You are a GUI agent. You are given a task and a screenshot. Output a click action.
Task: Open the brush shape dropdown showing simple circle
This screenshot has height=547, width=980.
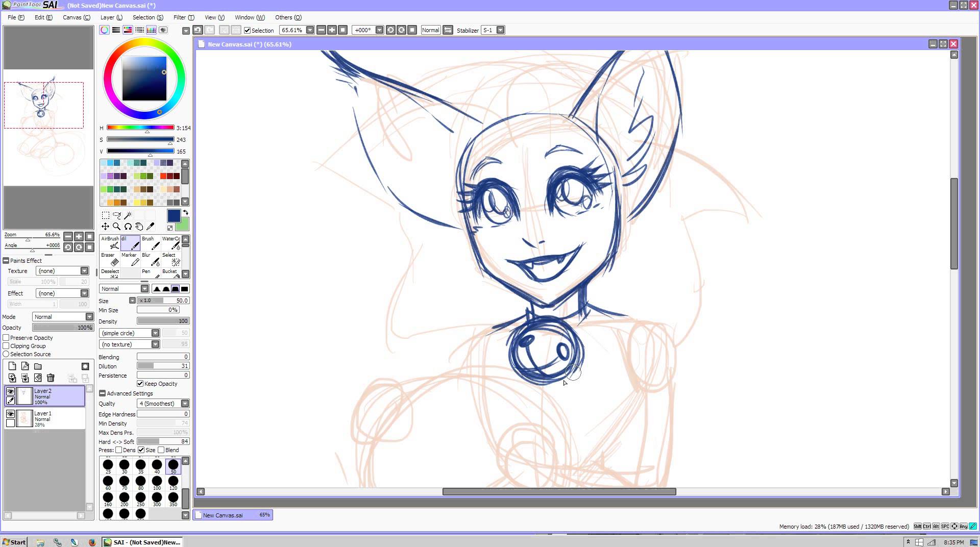pyautogui.click(x=156, y=333)
